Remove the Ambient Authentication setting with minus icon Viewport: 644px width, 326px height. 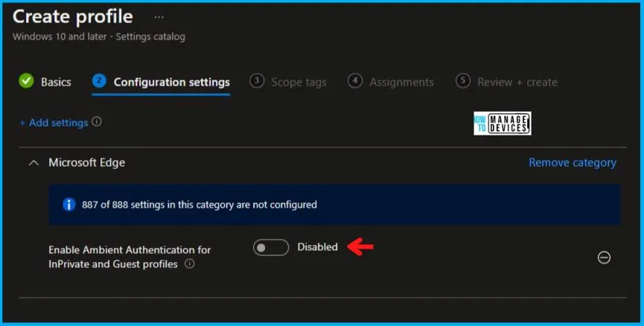[604, 258]
